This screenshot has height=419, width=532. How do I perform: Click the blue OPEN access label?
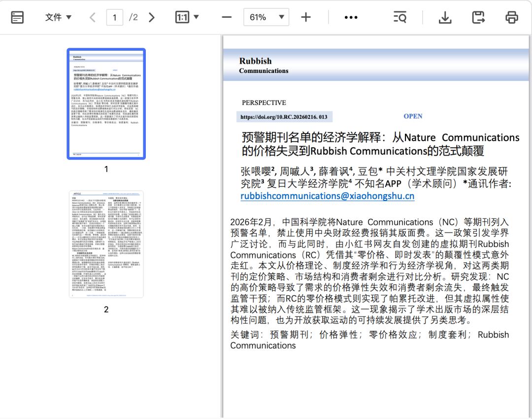click(x=413, y=116)
